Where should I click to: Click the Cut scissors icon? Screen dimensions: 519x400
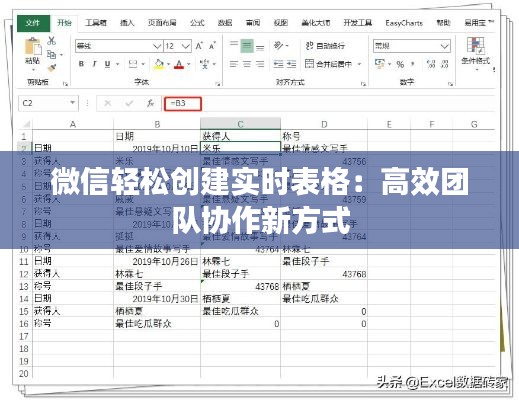coord(51,41)
